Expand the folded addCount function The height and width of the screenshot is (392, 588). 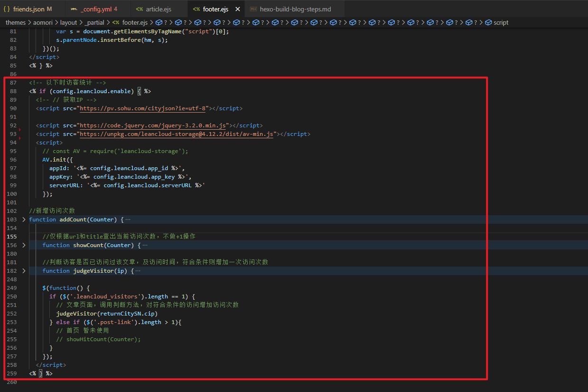(x=24, y=220)
